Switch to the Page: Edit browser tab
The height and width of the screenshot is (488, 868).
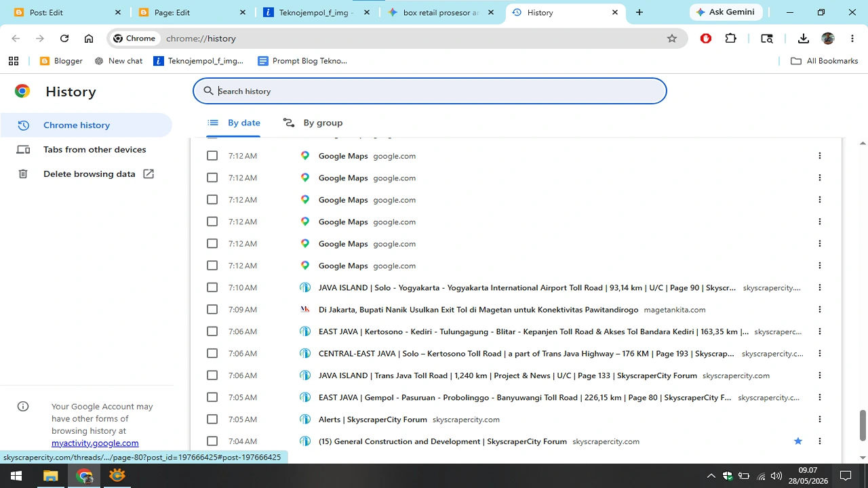pyautogui.click(x=191, y=12)
